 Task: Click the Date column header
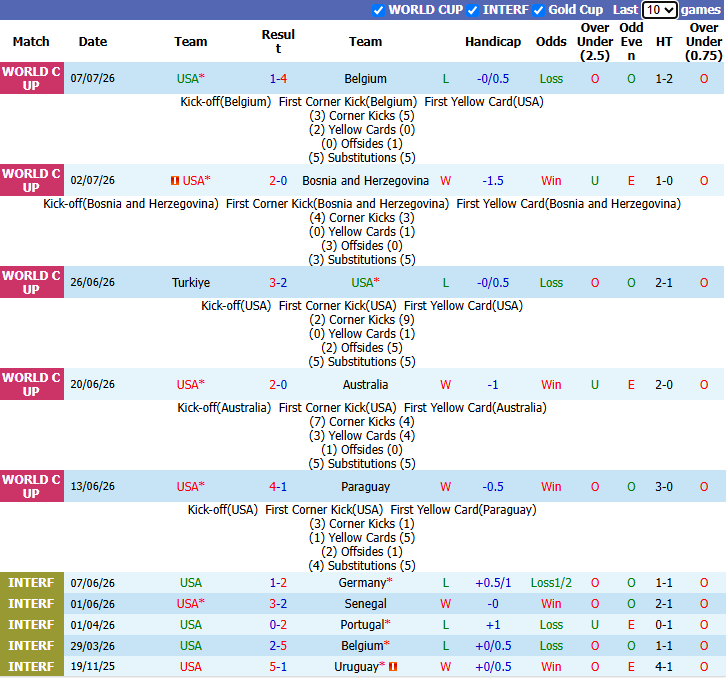(93, 42)
